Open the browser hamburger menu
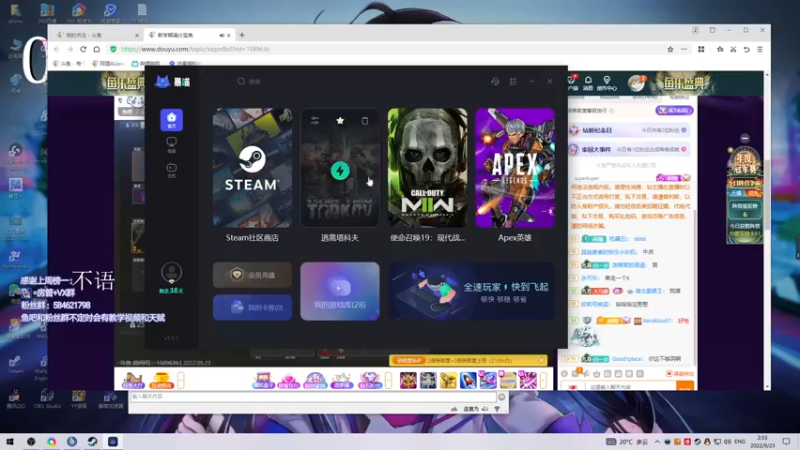 pyautogui.click(x=760, y=49)
